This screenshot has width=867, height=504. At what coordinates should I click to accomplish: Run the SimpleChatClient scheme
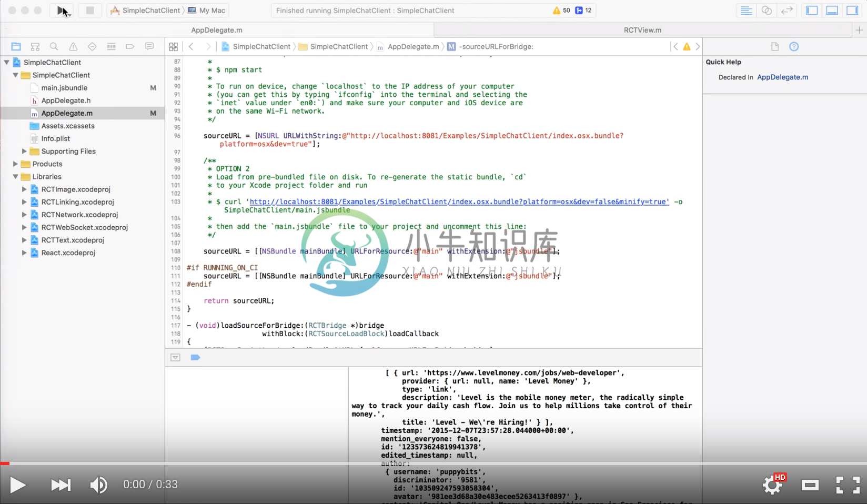click(62, 11)
